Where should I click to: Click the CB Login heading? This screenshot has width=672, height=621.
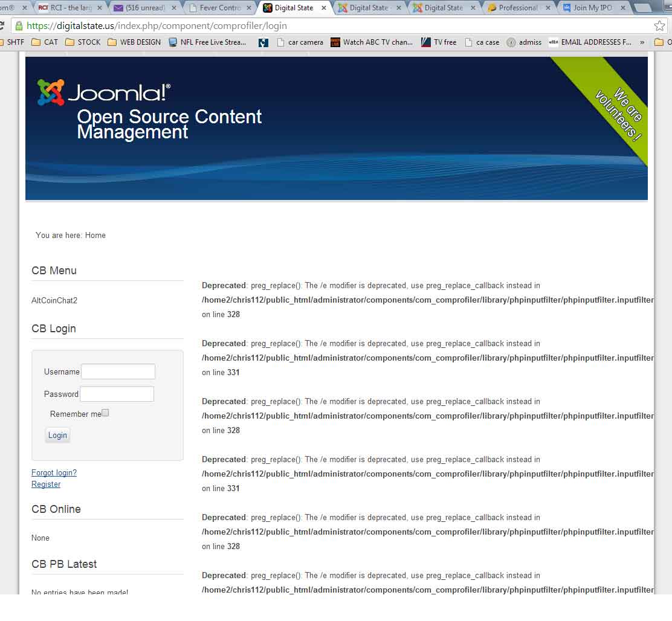coord(54,329)
